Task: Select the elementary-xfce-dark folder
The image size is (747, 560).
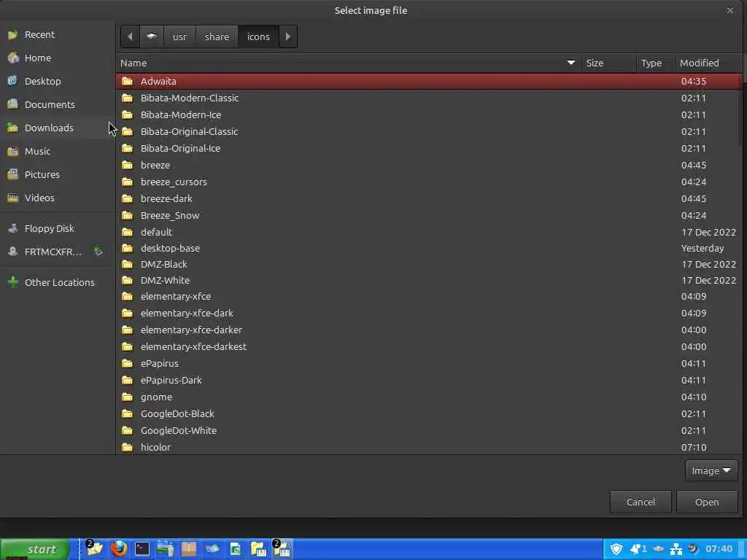Action: pos(427,314)
